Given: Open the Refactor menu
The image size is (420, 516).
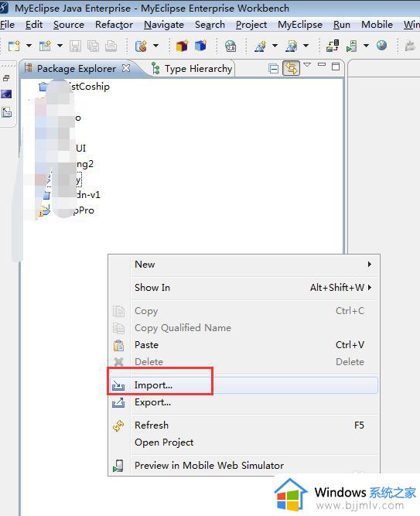Looking at the screenshot, I should (x=114, y=25).
